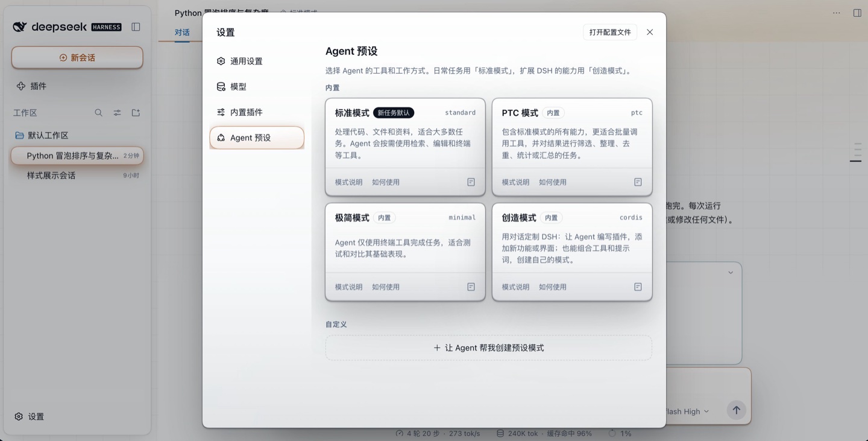Click the 4 轮 20 步 status entry
Image resolution: width=868 pixels, height=441 pixels.
[x=438, y=433]
